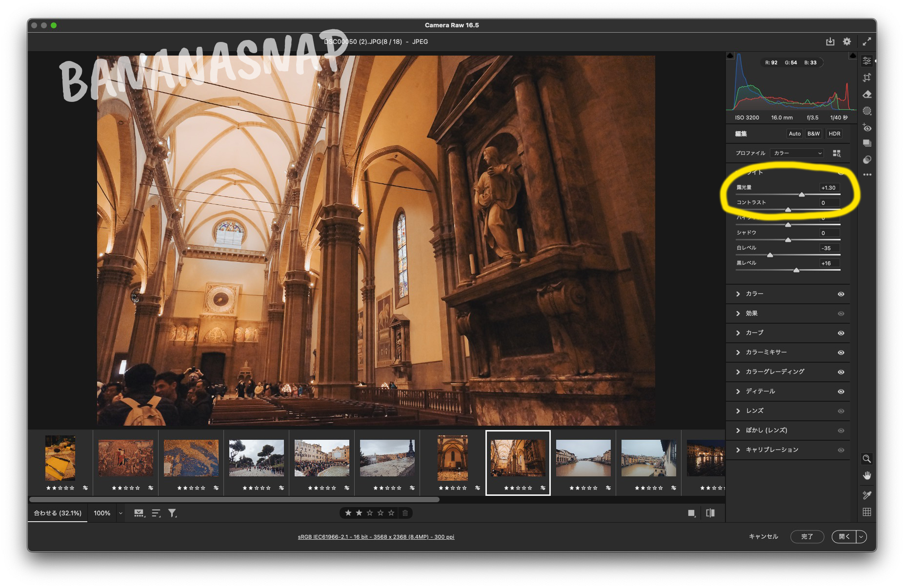Select the Zoom magnifier tool
This screenshot has width=904, height=588.
867,459
